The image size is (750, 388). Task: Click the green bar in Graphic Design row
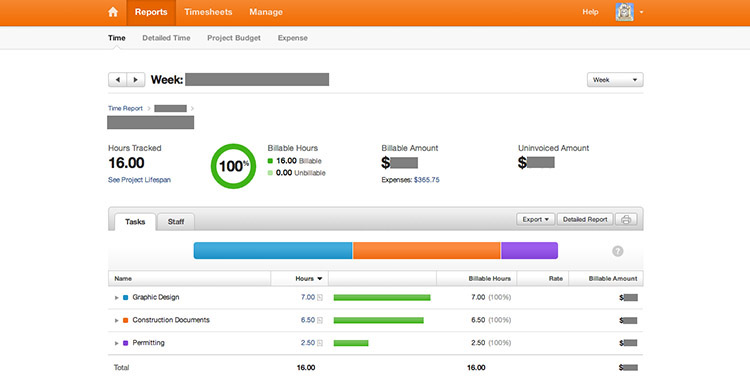coord(382,298)
